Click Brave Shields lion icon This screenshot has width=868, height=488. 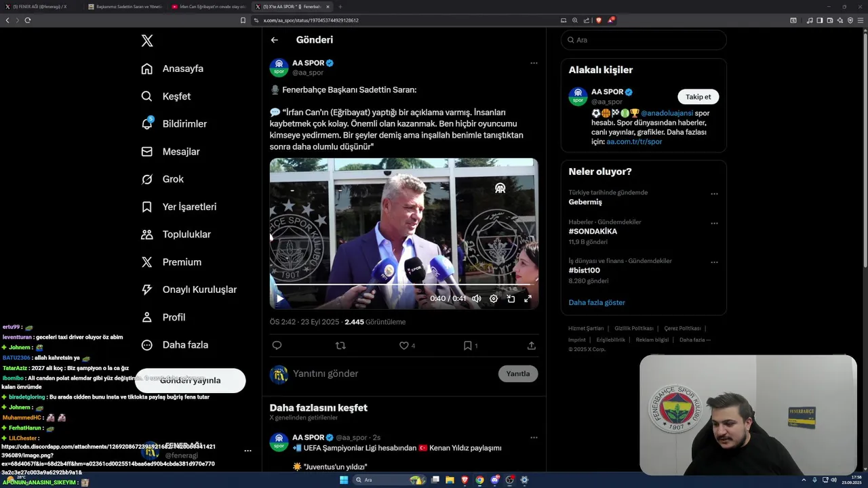click(599, 20)
